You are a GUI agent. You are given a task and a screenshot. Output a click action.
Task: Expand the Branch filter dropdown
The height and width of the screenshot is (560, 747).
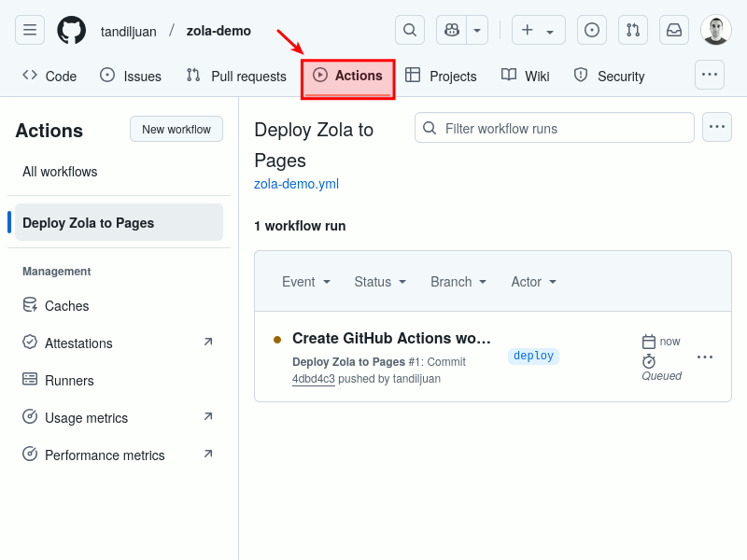[x=458, y=282]
